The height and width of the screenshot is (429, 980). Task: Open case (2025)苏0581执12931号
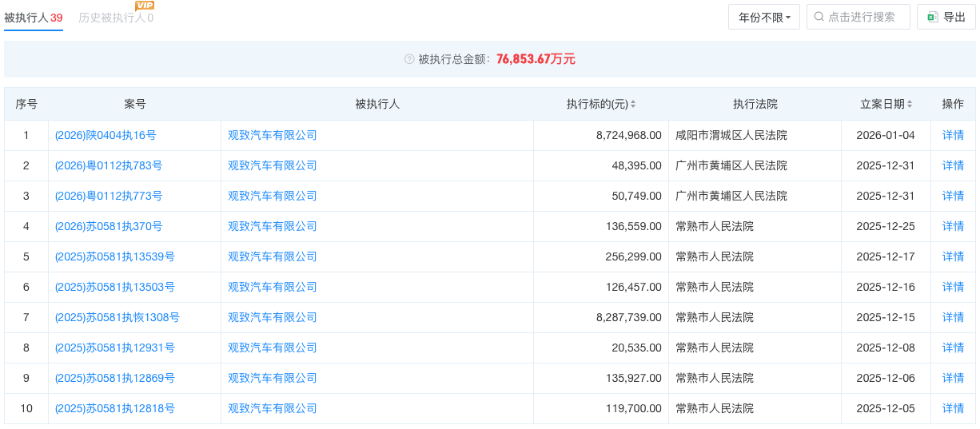tap(115, 348)
